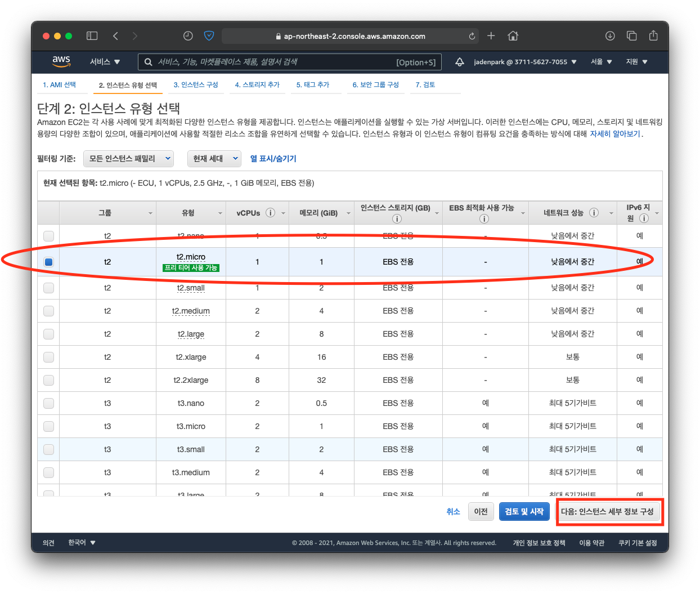
Task: Click the t3.small type cell
Action: [191, 449]
